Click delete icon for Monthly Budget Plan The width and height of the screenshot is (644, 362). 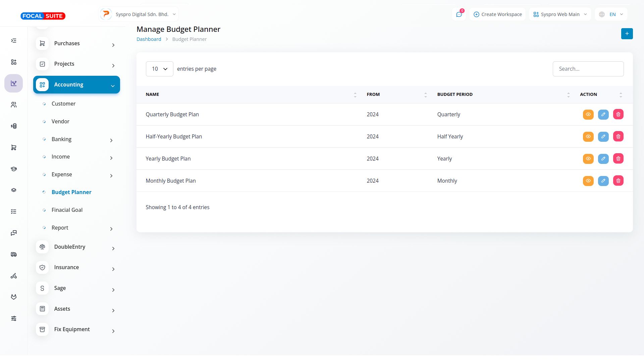pos(618,181)
